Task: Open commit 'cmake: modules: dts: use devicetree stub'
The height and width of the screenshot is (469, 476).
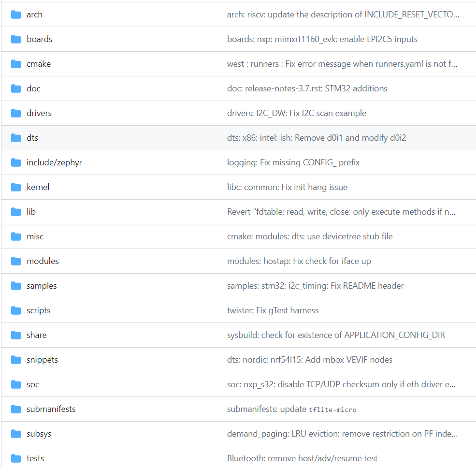Action: pos(310,236)
